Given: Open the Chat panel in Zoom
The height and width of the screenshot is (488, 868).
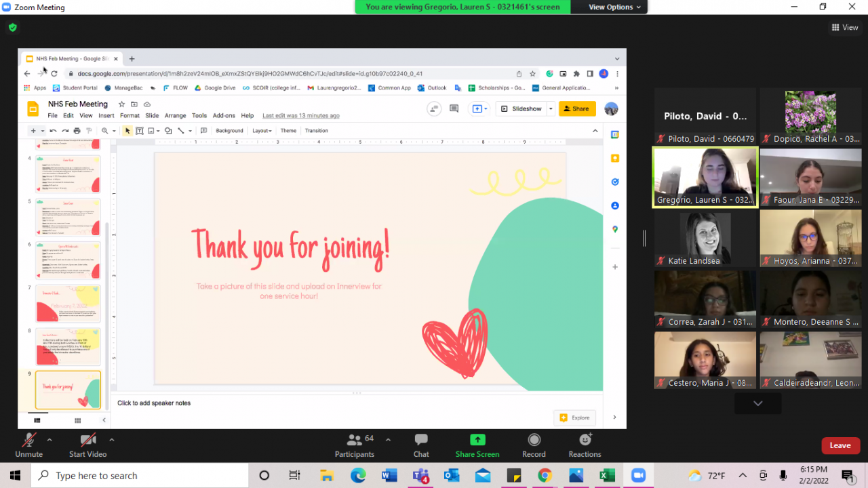Looking at the screenshot, I should [x=421, y=445].
